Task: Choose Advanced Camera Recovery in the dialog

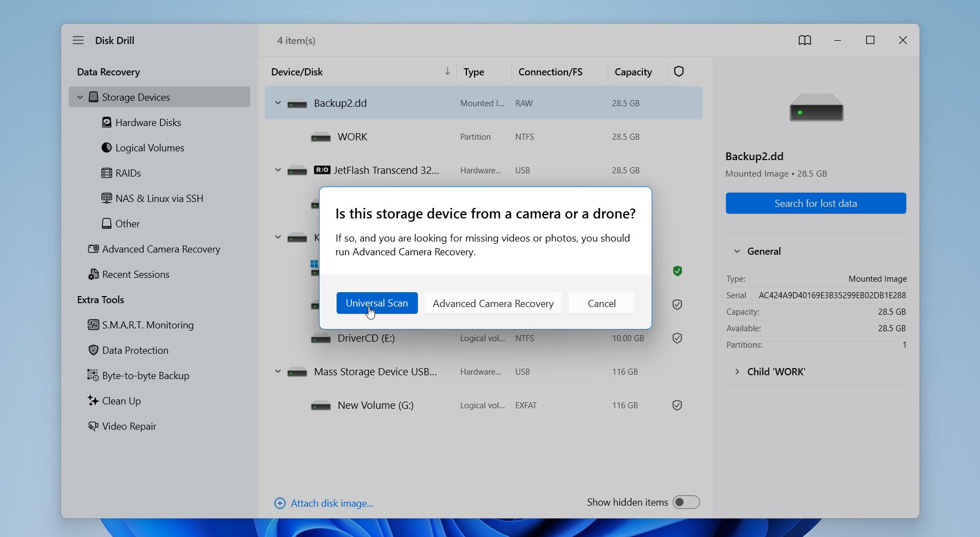Action: [493, 303]
